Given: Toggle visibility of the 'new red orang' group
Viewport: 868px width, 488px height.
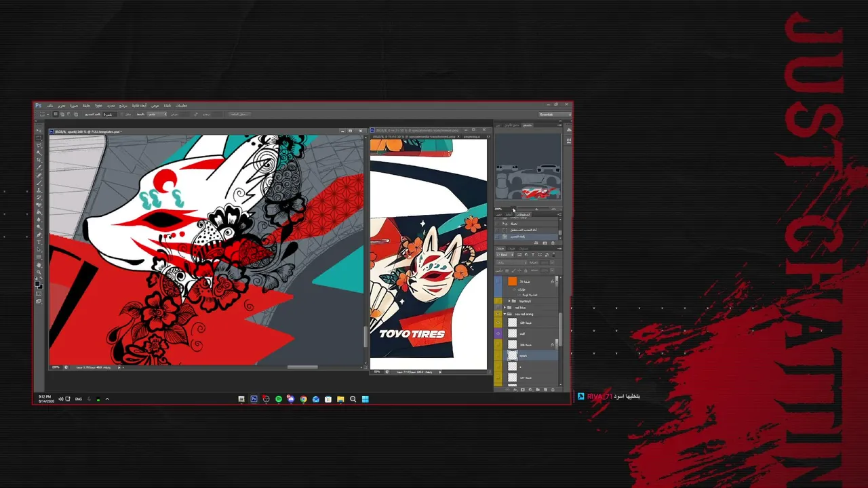Looking at the screenshot, I should pos(498,314).
